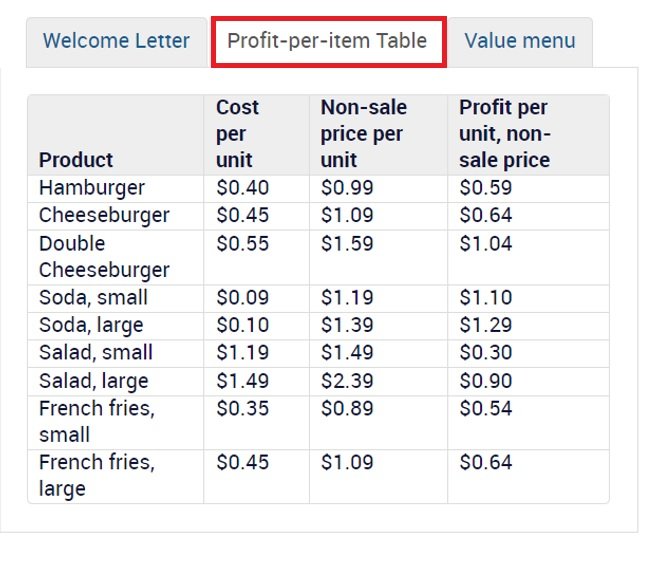The height and width of the screenshot is (564, 664).
Task: Click Soda, large profit value $1.29
Action: [x=485, y=325]
